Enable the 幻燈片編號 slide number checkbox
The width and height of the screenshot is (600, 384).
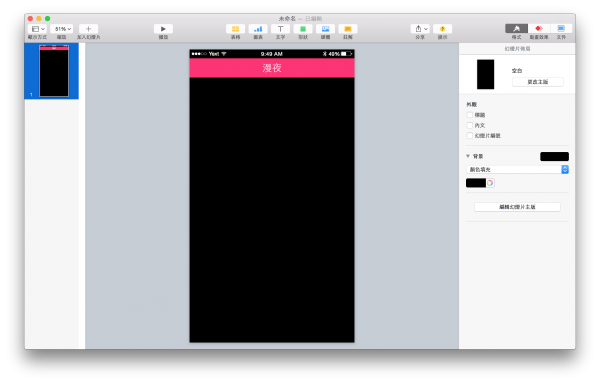point(470,135)
